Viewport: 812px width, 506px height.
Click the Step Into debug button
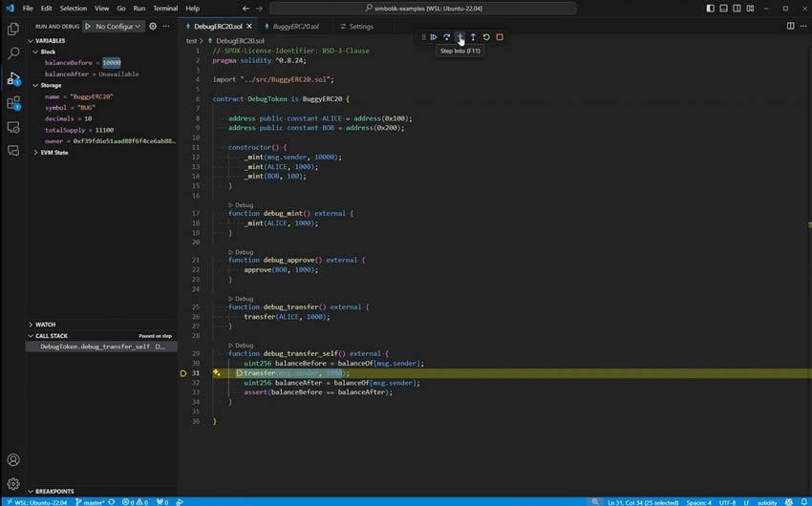coord(459,37)
